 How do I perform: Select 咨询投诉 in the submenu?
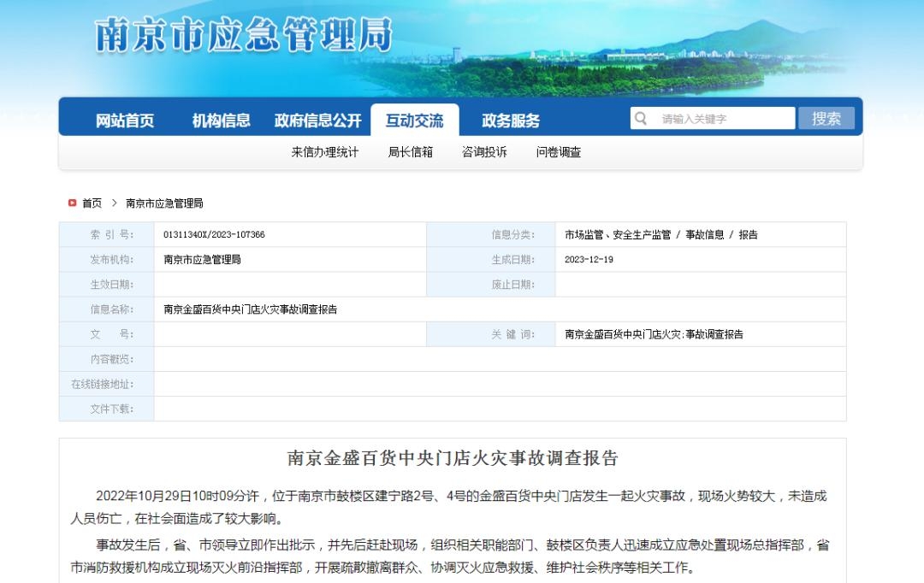click(483, 152)
